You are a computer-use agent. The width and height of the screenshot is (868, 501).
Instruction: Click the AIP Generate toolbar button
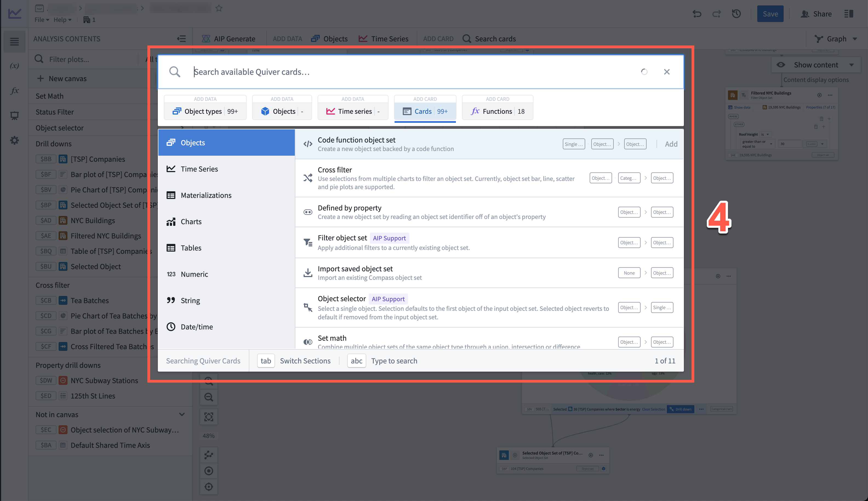click(x=229, y=39)
